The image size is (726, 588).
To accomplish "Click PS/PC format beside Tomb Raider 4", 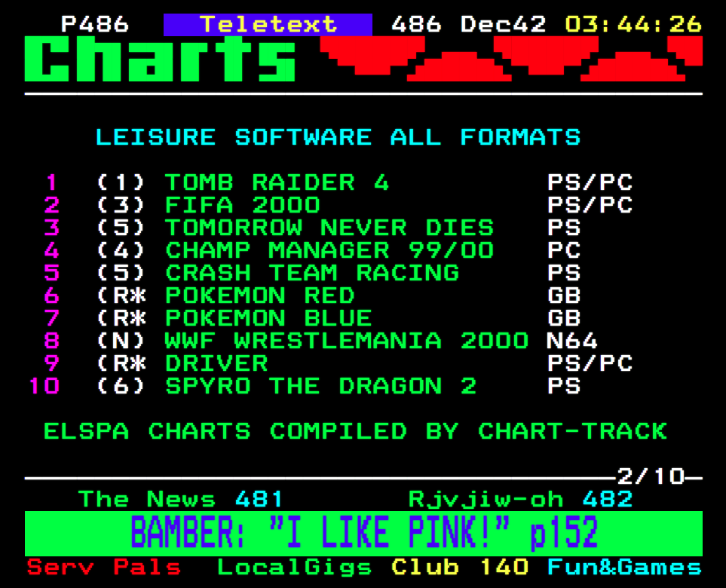I will 590,182.
